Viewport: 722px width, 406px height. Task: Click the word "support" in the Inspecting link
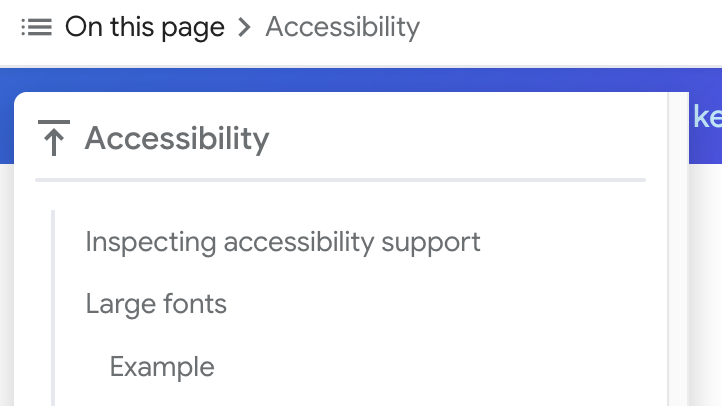(431, 243)
